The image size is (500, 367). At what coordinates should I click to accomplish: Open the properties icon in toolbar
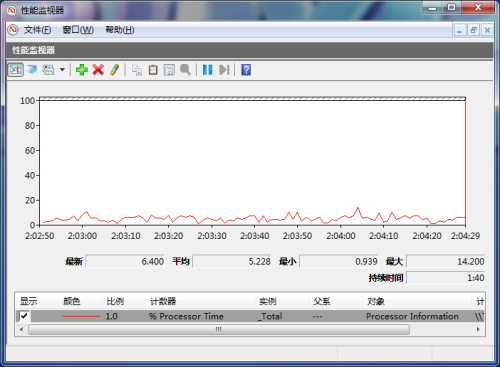coord(169,70)
